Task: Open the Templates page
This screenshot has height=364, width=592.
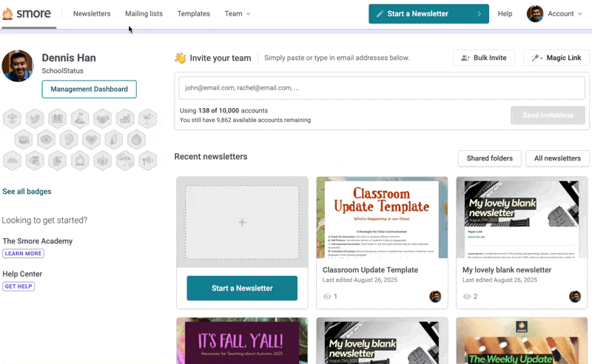Action: pos(193,13)
